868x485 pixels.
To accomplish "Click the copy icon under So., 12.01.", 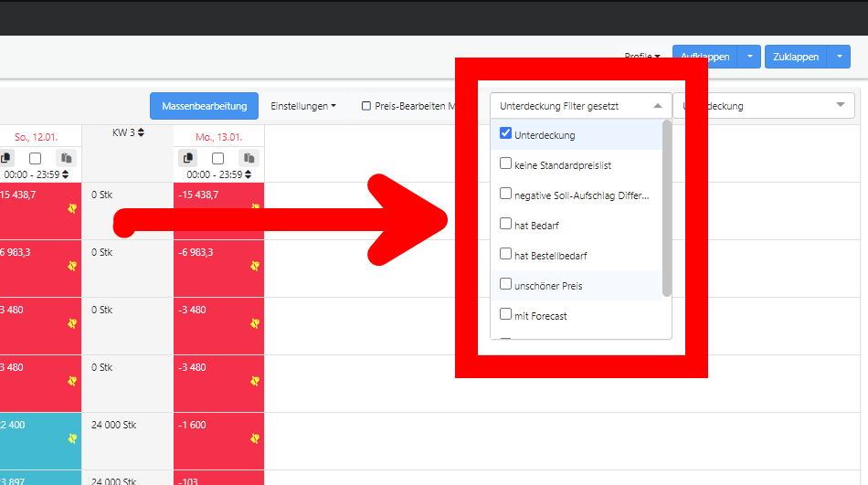I will click(5, 158).
